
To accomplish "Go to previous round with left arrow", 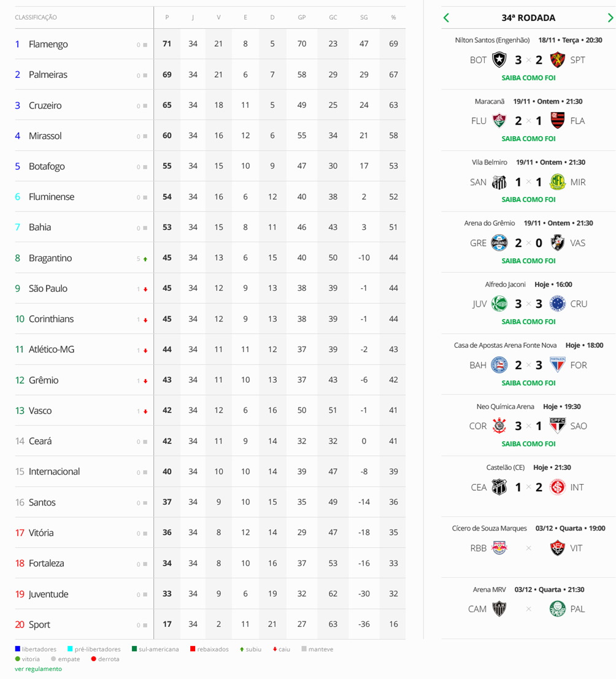I will click(447, 18).
